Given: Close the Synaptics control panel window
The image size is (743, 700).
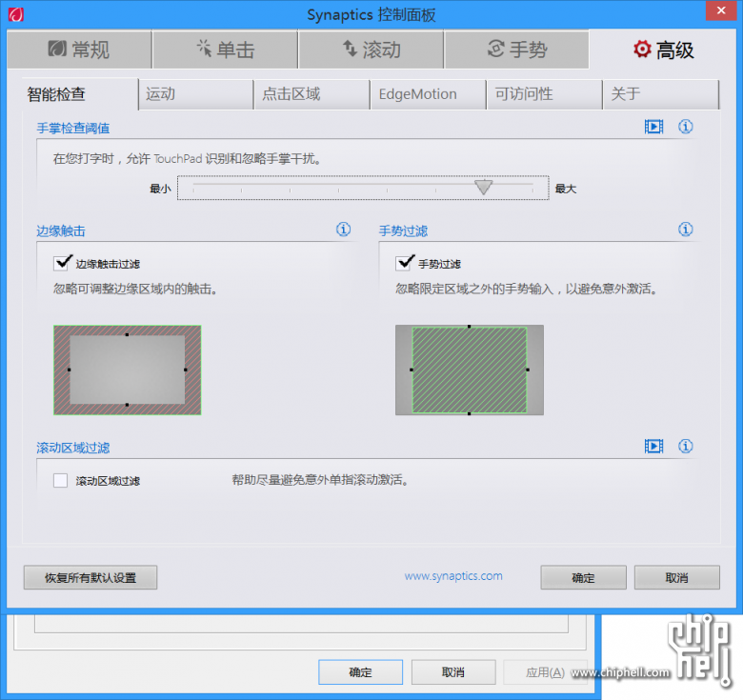Looking at the screenshot, I should click(721, 10).
